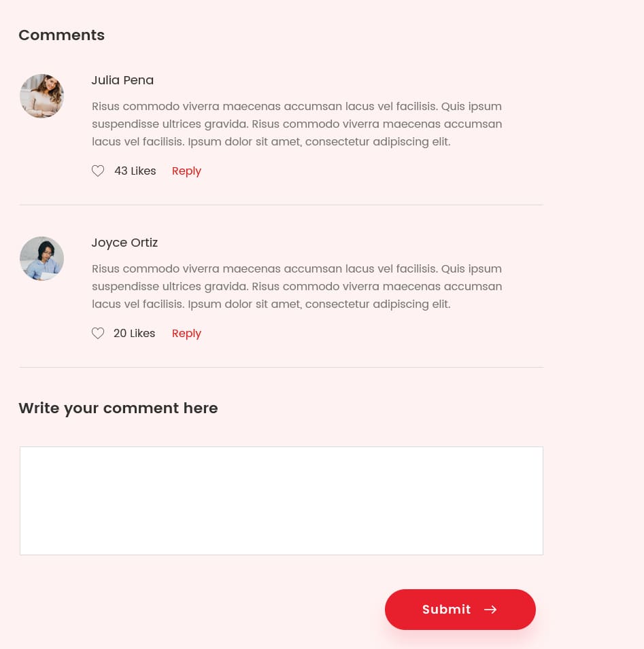Click the 'Write your comment here' heading
644x649 pixels.
pyautogui.click(x=118, y=408)
